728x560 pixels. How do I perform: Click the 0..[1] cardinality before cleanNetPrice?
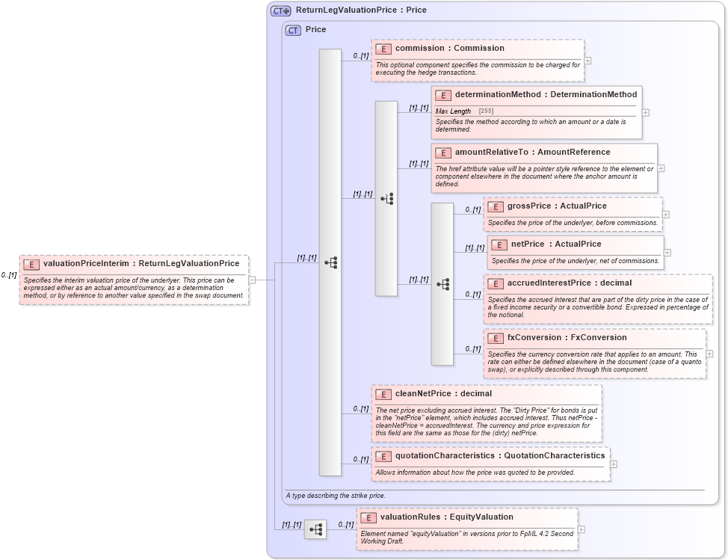coord(361,409)
